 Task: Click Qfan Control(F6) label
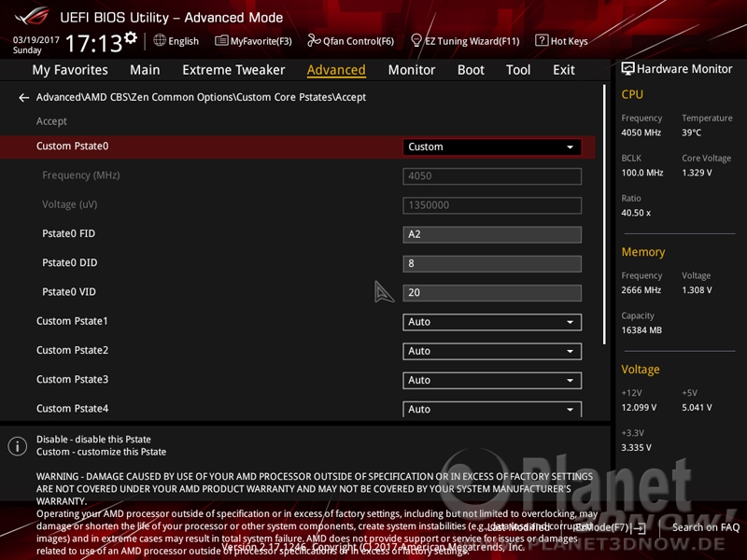[359, 41]
